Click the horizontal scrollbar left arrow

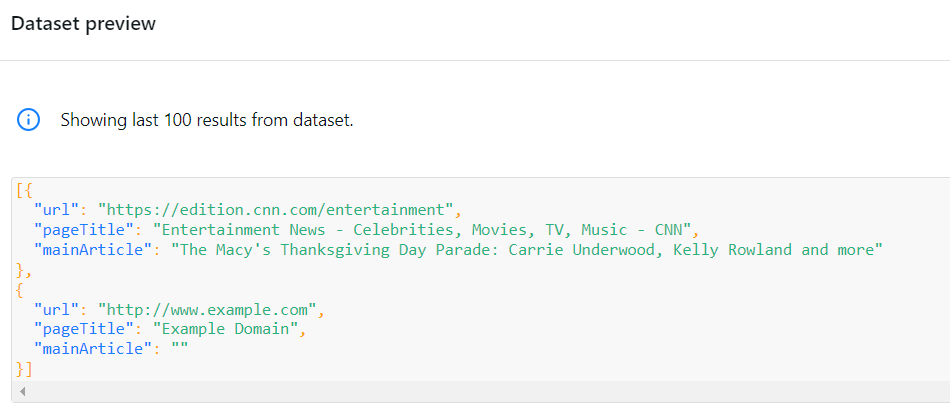[22, 391]
